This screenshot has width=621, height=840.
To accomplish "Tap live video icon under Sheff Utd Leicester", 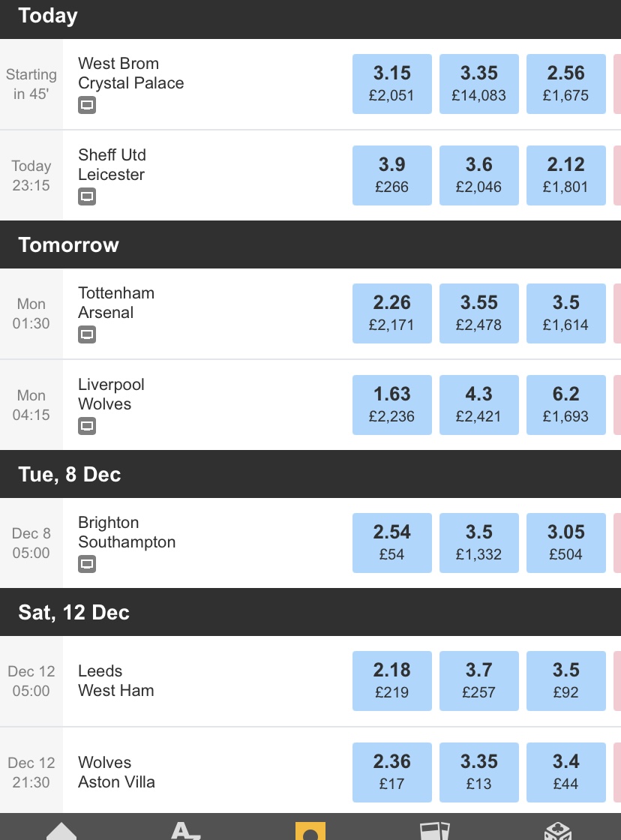I will point(87,196).
